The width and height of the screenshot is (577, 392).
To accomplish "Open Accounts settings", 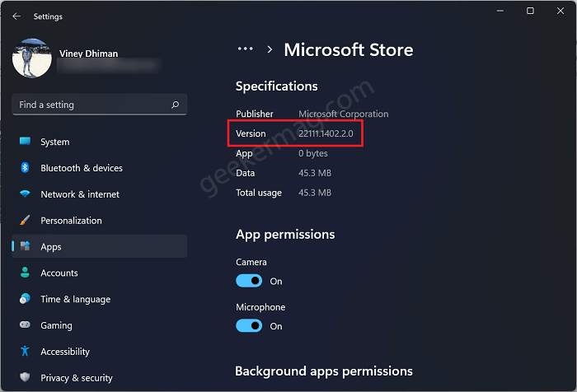I will (100, 273).
